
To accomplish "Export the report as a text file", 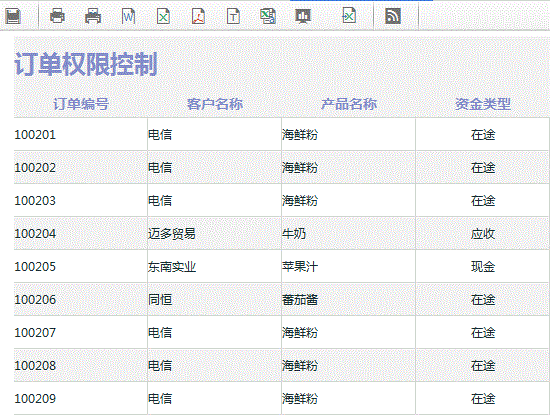I will point(234,16).
